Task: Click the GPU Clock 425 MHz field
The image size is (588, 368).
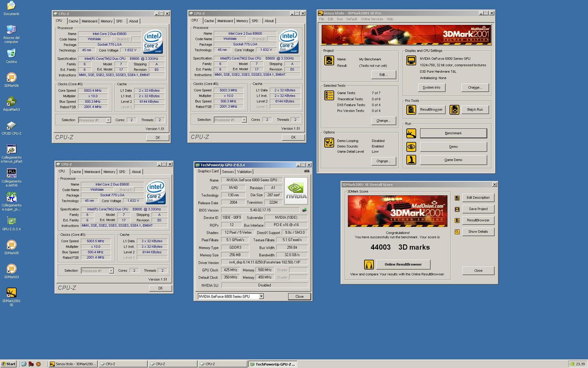Action: 231,270
